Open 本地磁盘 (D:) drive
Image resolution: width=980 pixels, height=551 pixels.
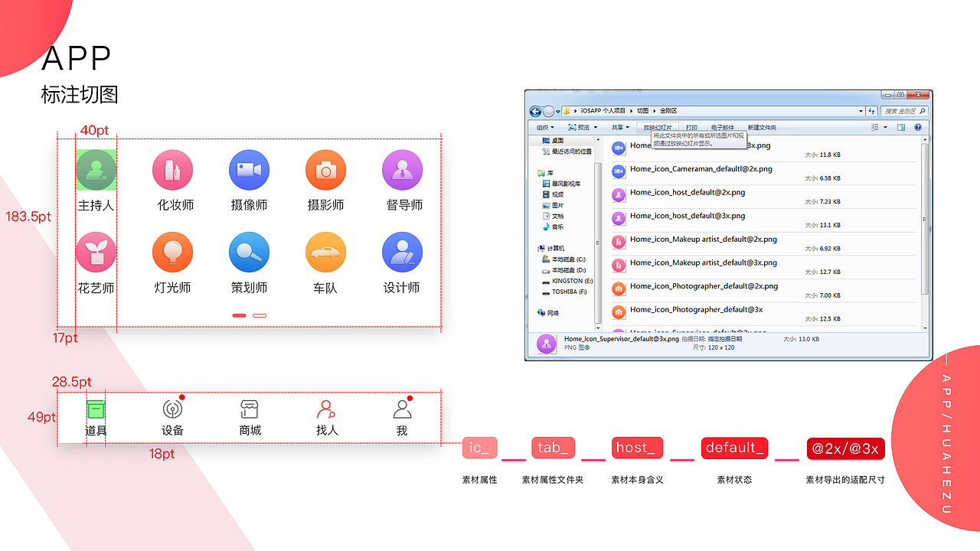click(563, 270)
